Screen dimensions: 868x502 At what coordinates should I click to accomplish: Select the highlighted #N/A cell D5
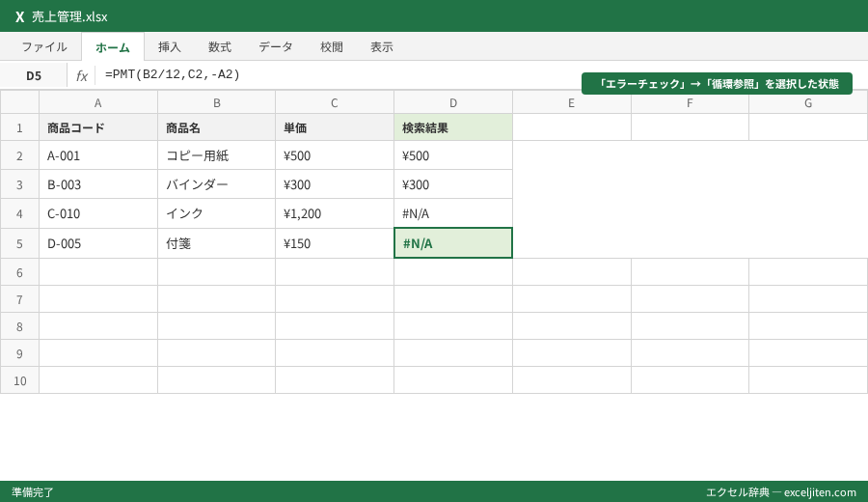tap(453, 242)
